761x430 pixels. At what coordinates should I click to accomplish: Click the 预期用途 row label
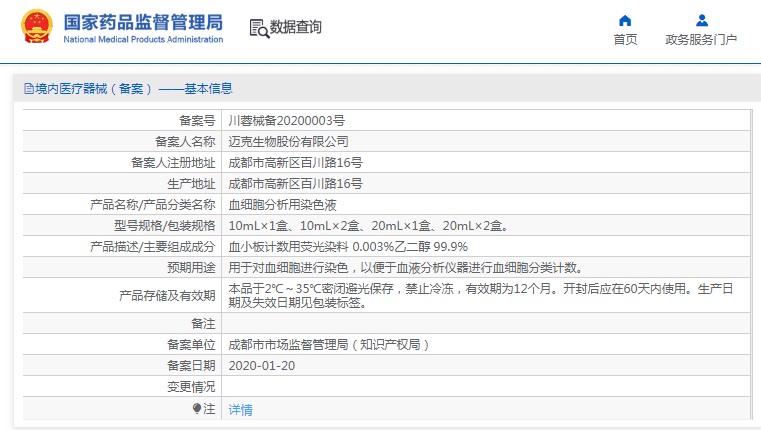(191, 267)
